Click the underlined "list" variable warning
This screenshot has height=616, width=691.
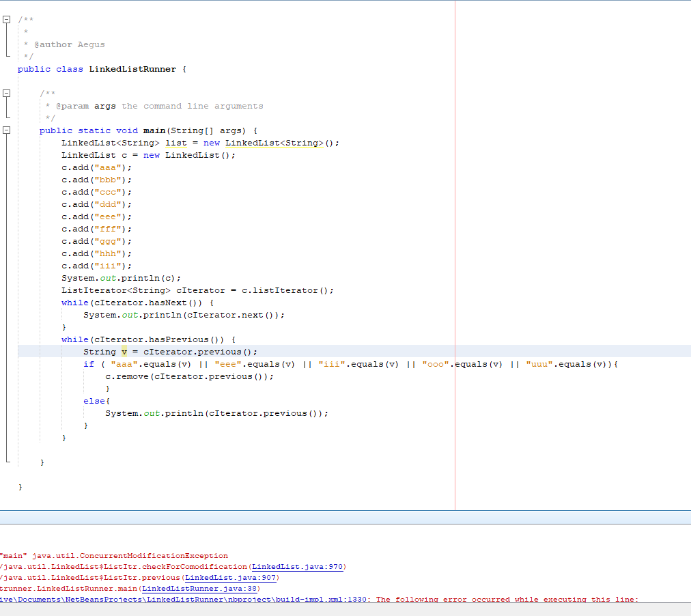[175, 143]
